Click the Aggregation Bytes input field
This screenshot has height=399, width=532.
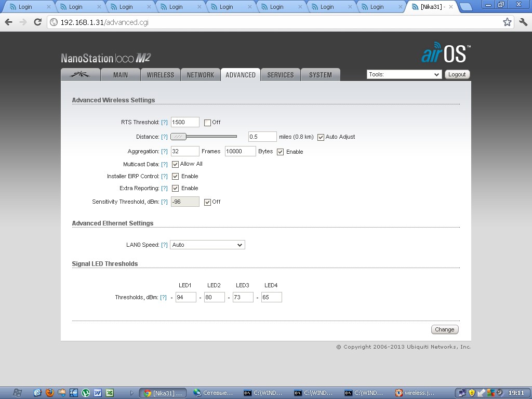[x=240, y=151]
